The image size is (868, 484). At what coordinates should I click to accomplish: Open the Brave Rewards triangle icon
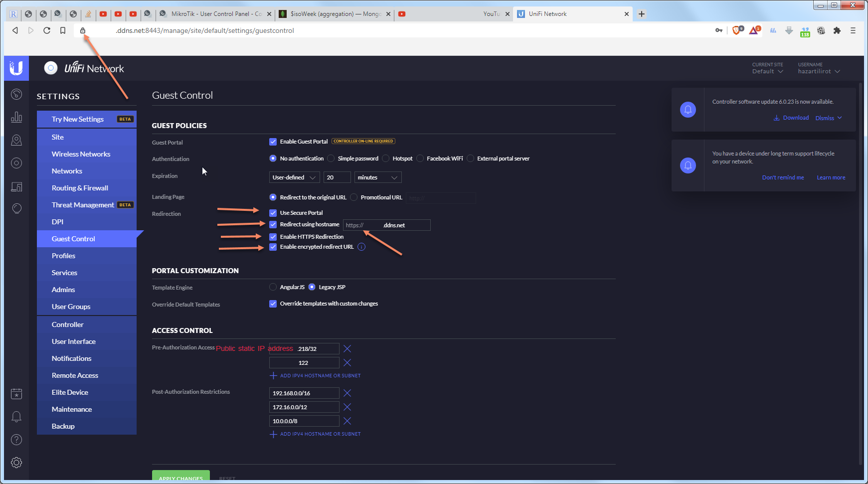coord(754,30)
